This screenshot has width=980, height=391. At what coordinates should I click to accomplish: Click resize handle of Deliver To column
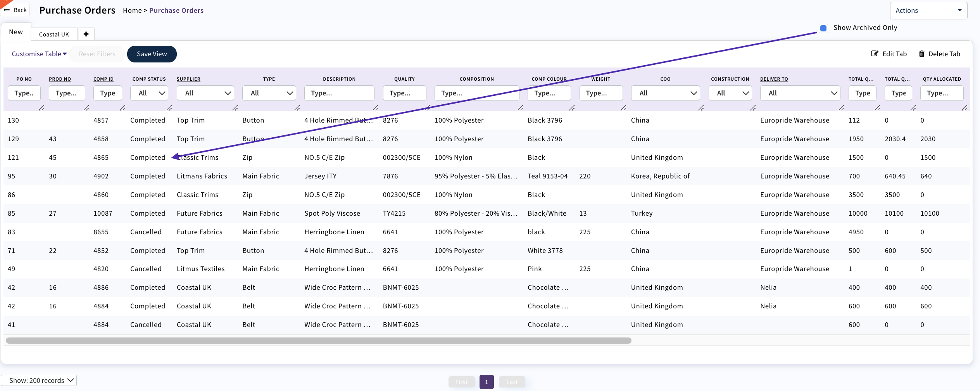click(841, 108)
